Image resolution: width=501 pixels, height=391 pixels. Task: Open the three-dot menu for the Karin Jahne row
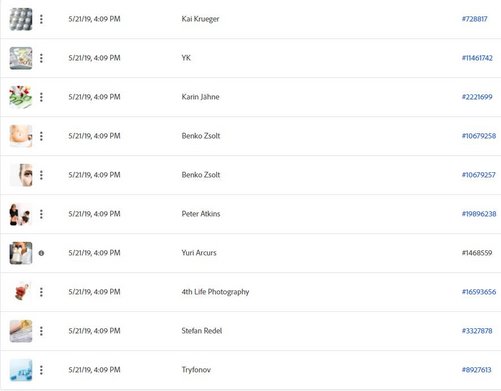click(41, 97)
